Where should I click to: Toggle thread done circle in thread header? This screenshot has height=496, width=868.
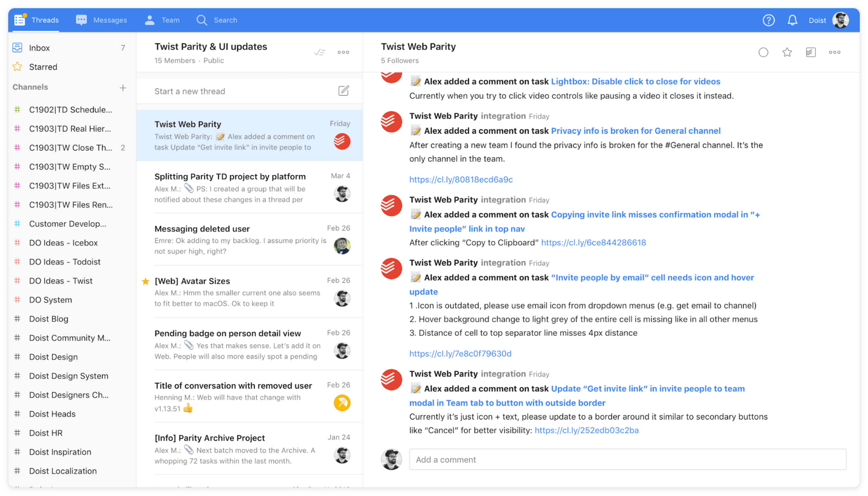(763, 52)
